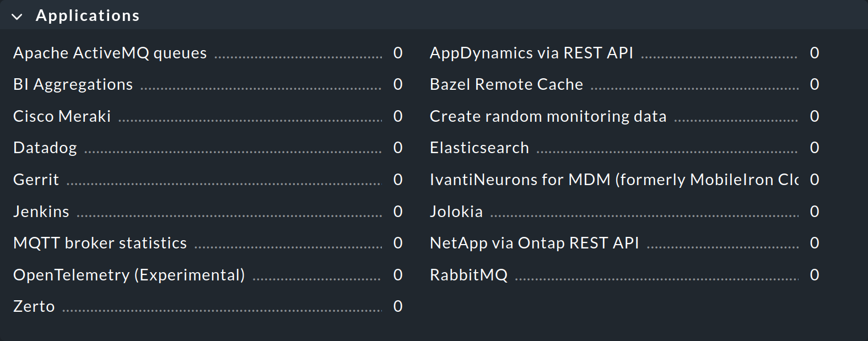Select the Jolokia entry
Image resolution: width=868 pixels, height=341 pixels.
point(456,211)
